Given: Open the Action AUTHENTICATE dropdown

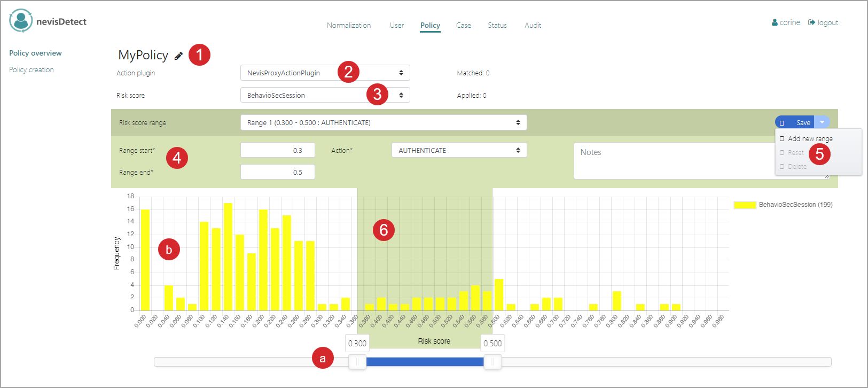Looking at the screenshot, I should tap(459, 150).
